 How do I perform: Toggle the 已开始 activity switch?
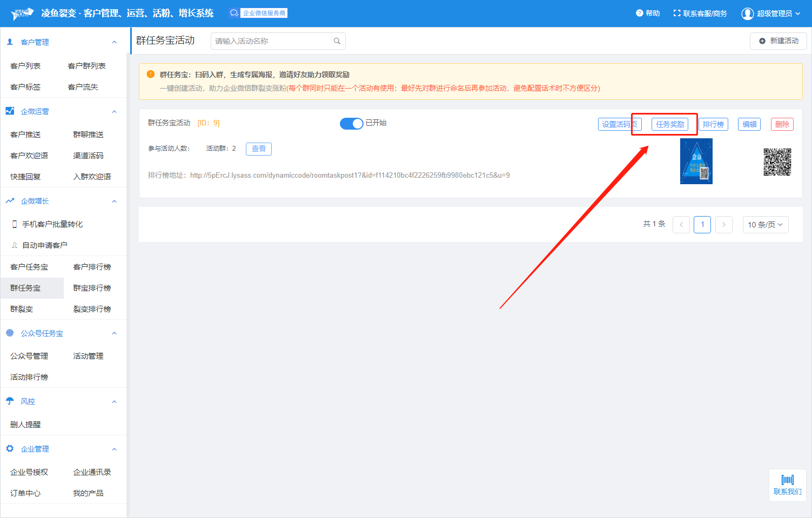coord(351,124)
